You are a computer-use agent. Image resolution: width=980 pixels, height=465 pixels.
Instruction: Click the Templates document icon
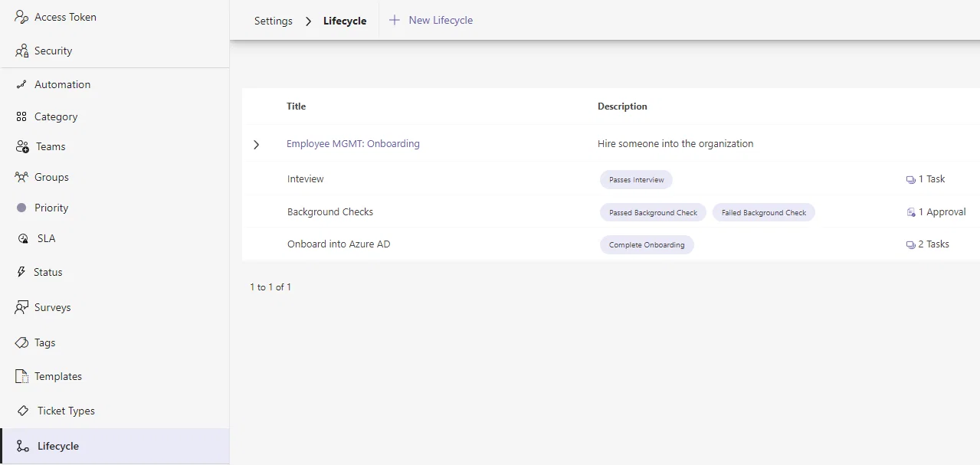[21, 376]
